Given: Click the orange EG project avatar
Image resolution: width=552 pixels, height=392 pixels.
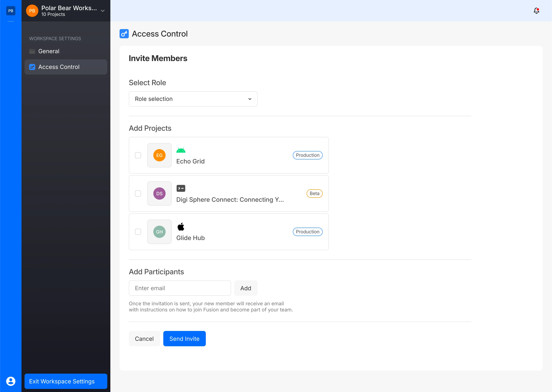Looking at the screenshot, I should point(159,155).
